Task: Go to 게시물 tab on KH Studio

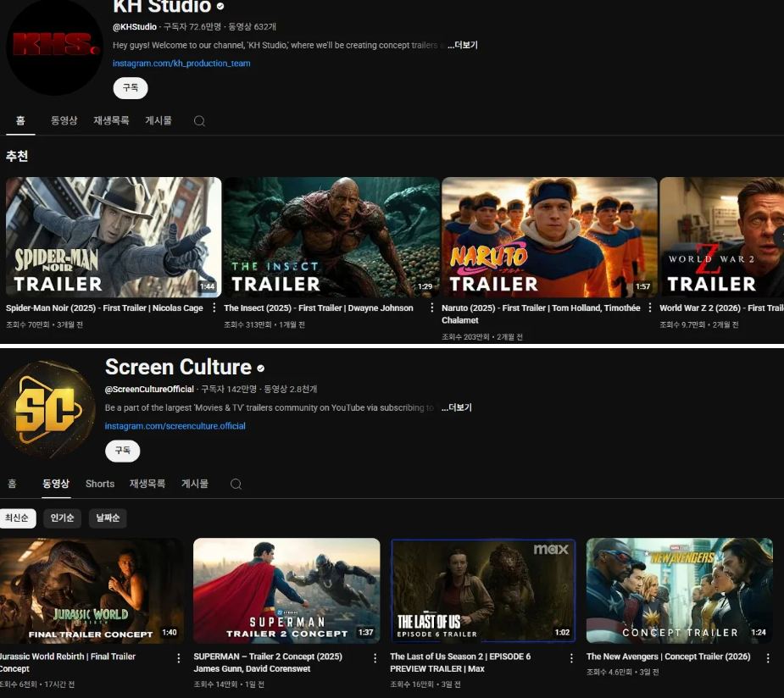Action: point(158,121)
